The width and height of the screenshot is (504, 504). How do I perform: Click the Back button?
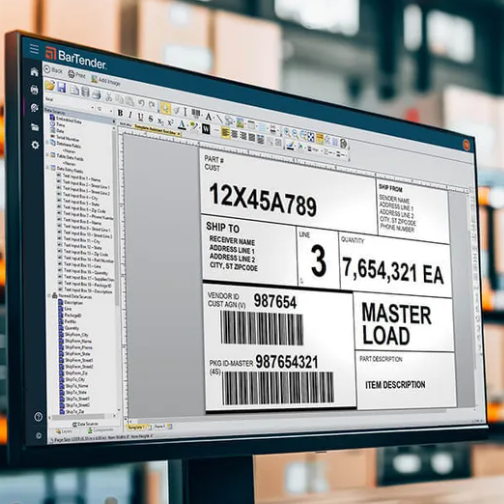[53, 70]
